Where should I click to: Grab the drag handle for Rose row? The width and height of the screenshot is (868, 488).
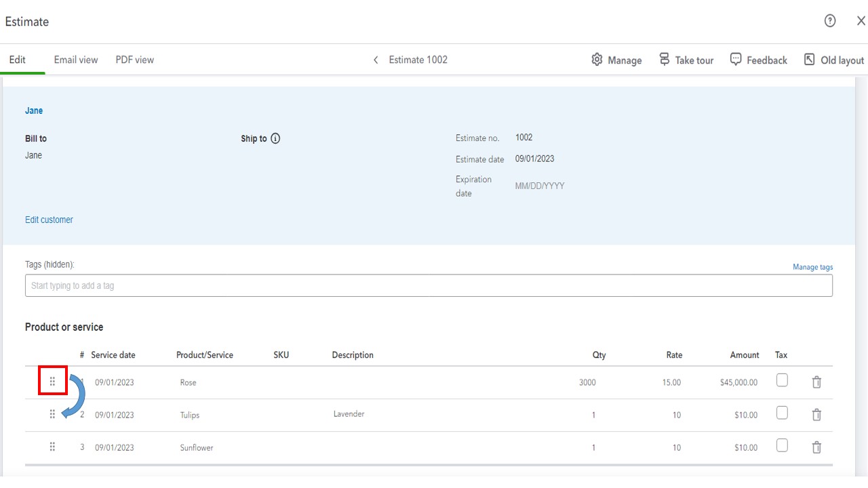[x=52, y=382]
